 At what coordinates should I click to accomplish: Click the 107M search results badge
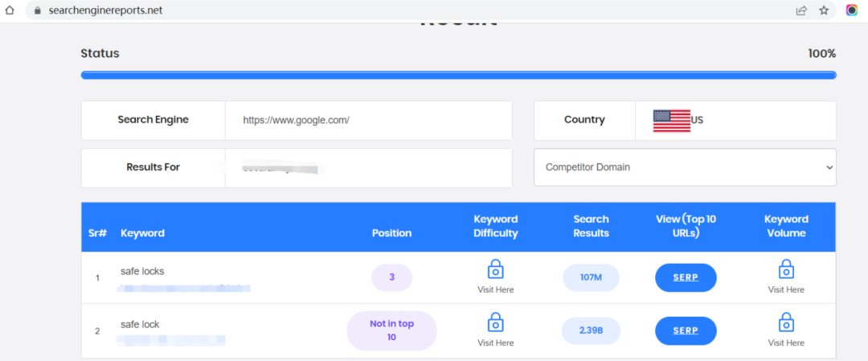(591, 278)
